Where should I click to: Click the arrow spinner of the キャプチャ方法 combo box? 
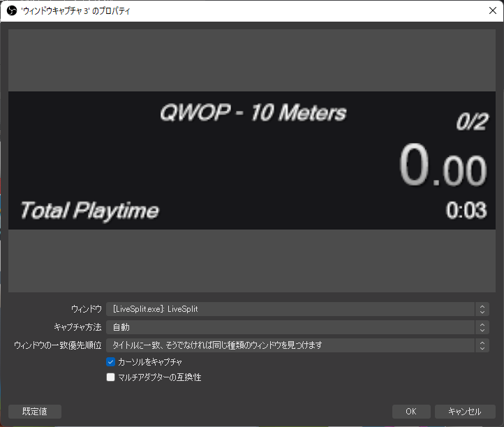482,327
